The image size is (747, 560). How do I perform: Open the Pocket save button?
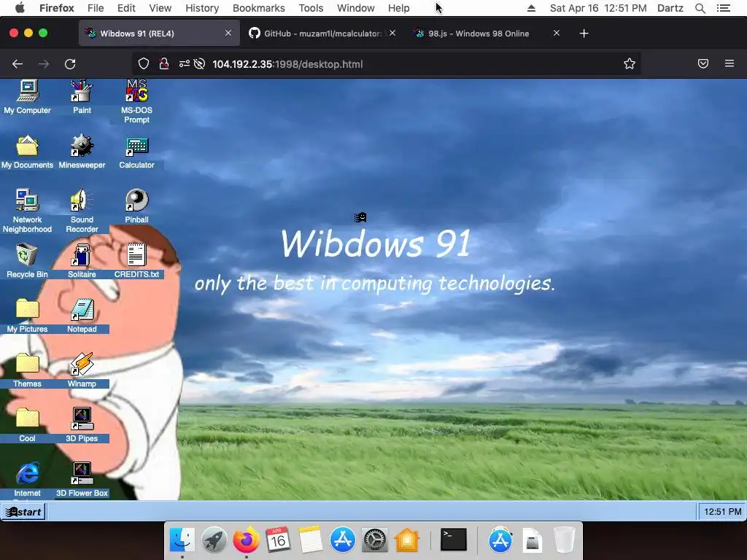click(x=703, y=63)
